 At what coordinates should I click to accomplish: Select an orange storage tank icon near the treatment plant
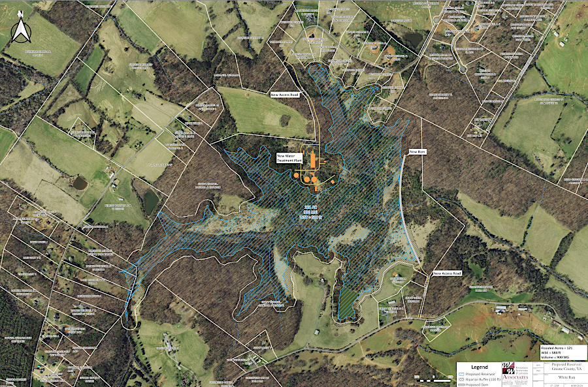point(307,179)
